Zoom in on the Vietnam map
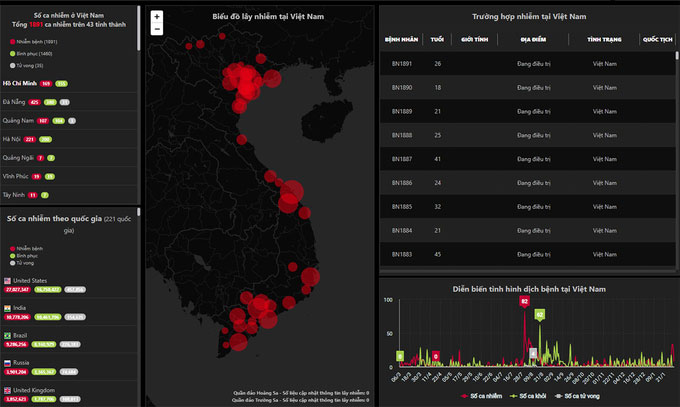The image size is (680, 407). point(157,17)
